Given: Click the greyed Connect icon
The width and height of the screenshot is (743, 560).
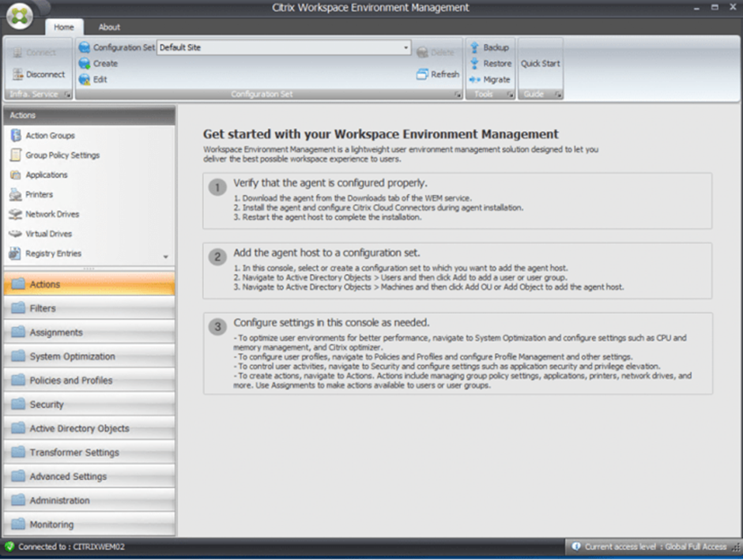Looking at the screenshot, I should tap(17, 53).
